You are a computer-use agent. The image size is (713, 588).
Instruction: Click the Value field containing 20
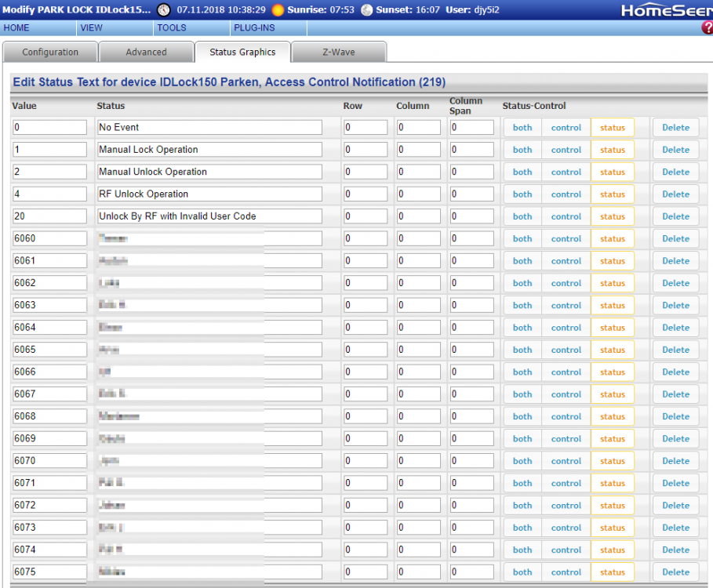point(49,216)
